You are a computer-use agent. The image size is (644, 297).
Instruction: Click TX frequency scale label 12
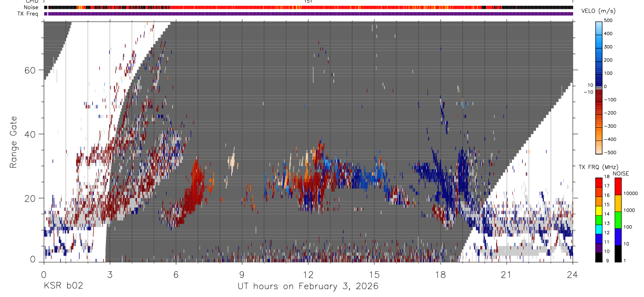[607, 233]
